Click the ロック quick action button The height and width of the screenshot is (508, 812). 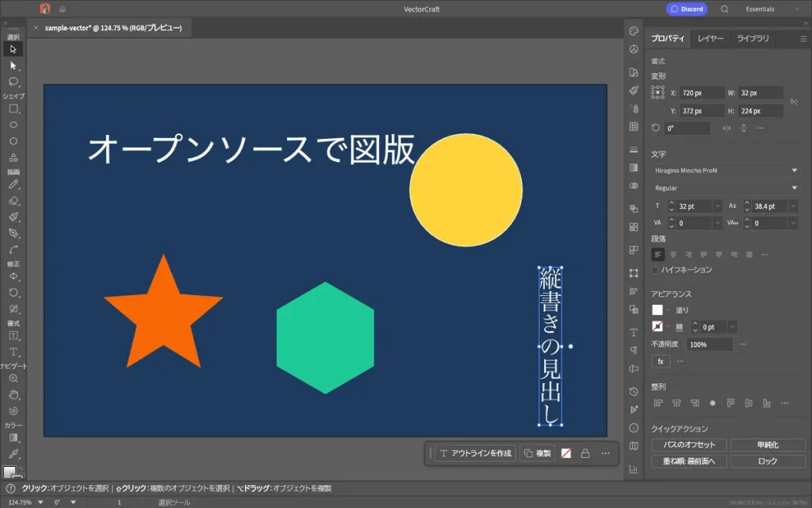(768, 461)
